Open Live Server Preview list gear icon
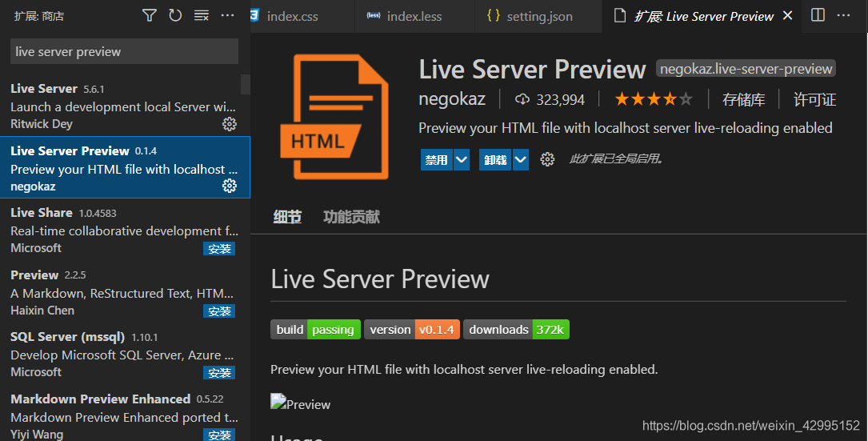The image size is (868, 441). [229, 186]
